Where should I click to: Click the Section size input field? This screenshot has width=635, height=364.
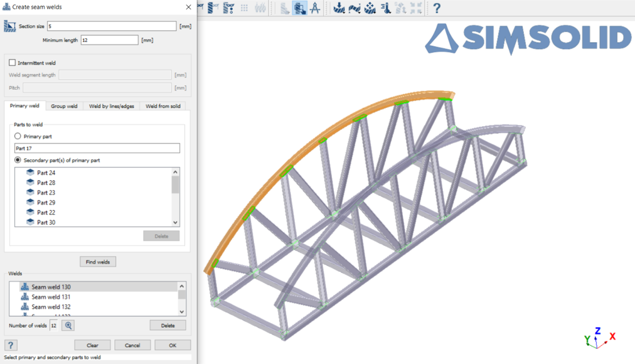click(111, 26)
